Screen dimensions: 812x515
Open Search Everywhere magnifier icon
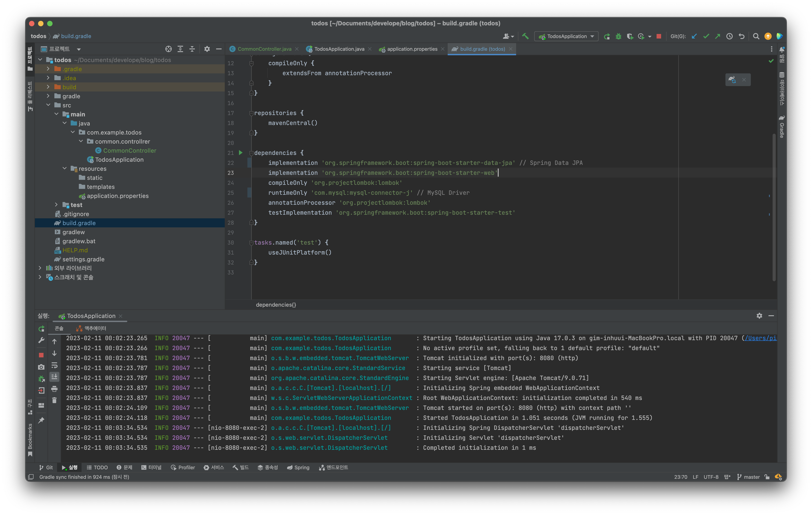point(756,36)
